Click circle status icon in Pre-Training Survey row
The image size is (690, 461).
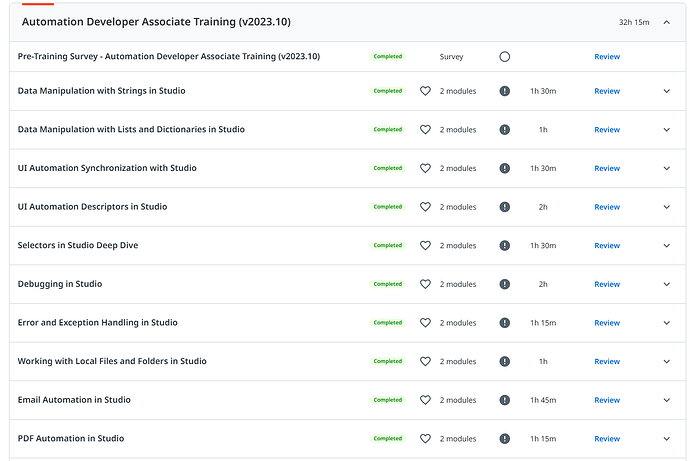click(505, 57)
